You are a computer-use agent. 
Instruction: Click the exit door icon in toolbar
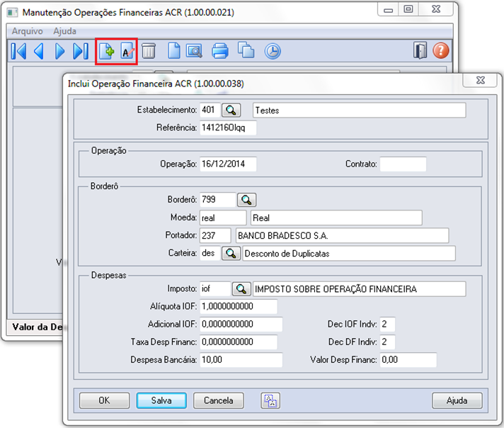(x=420, y=50)
